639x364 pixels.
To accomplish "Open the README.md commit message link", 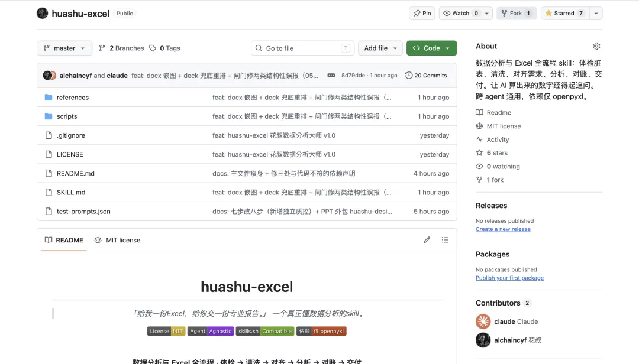I will 283,174.
